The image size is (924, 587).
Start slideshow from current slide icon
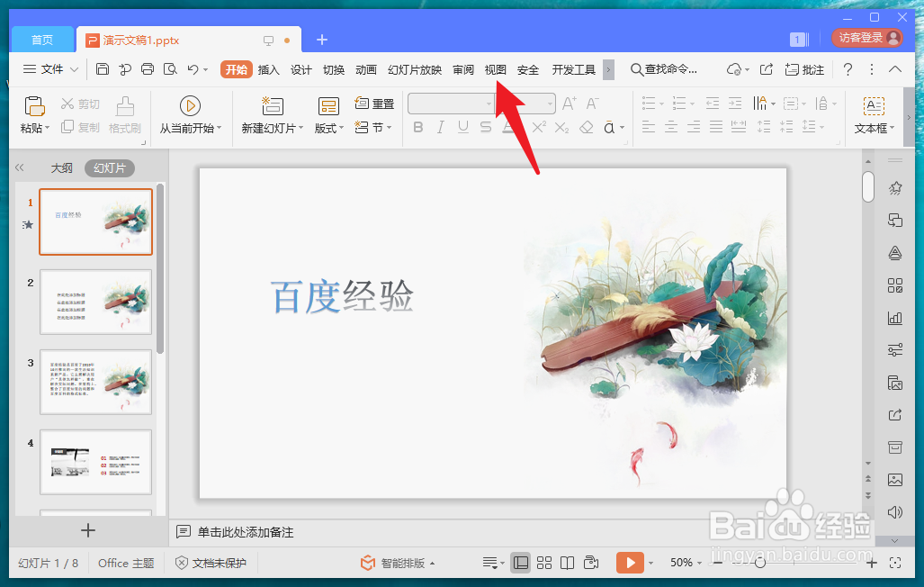[x=190, y=106]
